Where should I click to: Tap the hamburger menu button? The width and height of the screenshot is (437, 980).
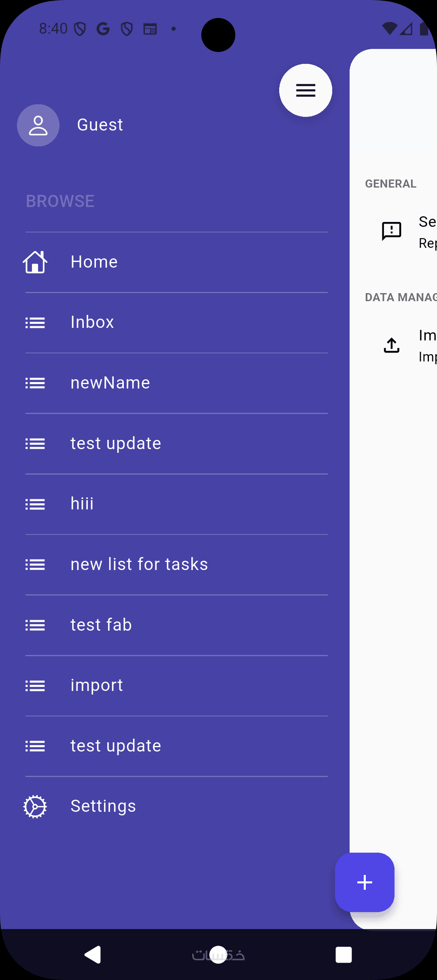tap(305, 90)
